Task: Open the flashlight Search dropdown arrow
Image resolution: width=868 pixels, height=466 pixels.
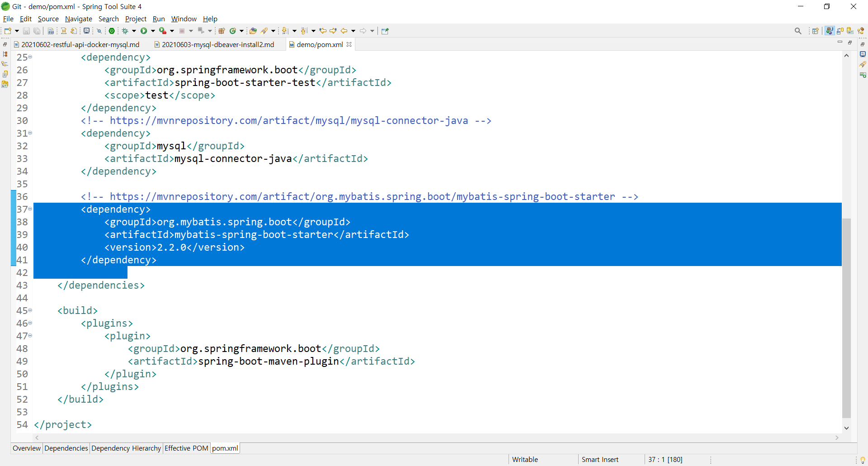Action: [273, 31]
